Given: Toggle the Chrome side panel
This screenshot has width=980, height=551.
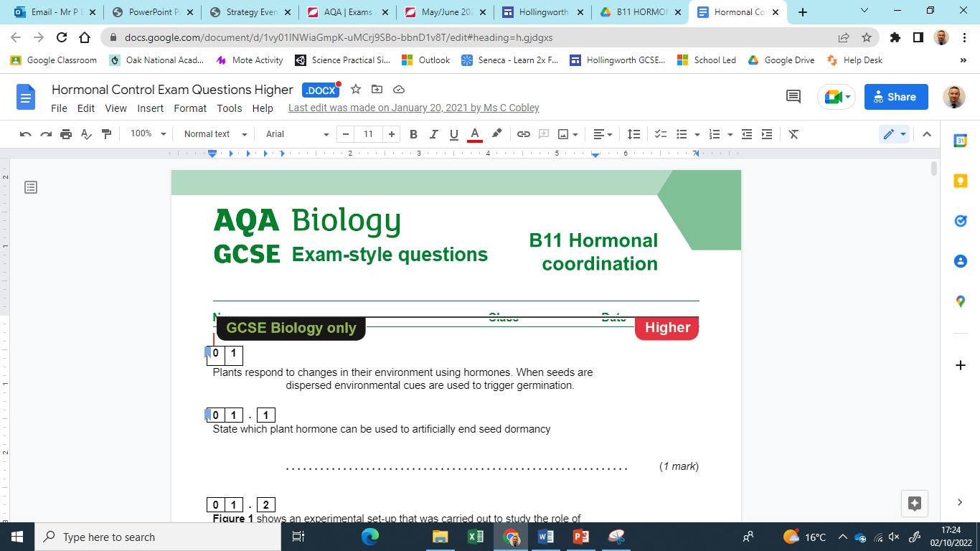Looking at the screenshot, I should point(918,37).
